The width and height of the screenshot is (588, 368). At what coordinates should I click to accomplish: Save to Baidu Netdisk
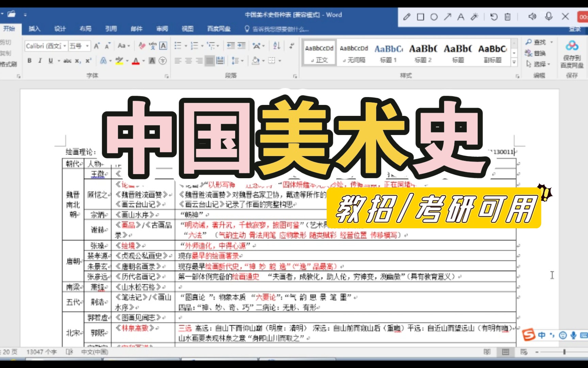coord(572,55)
